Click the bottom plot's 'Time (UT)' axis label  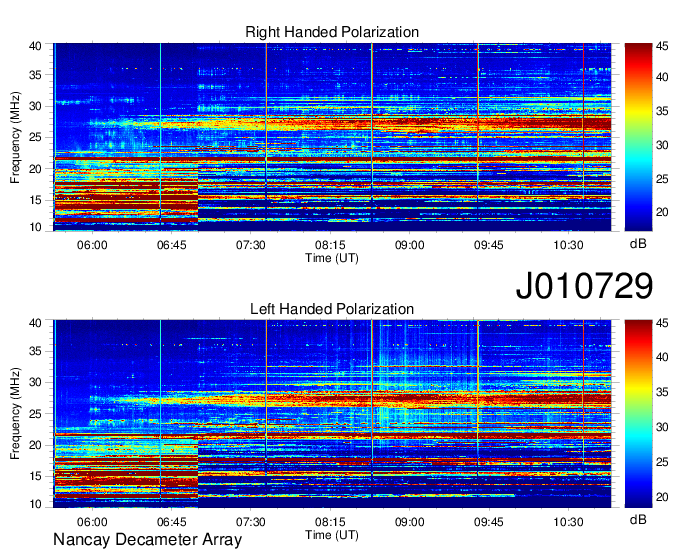tap(332, 535)
